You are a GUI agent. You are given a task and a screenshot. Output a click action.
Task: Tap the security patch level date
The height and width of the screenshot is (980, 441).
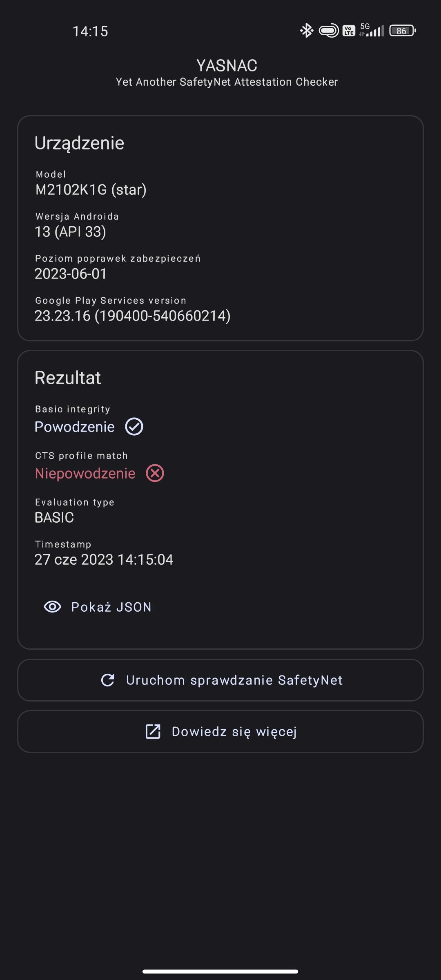coord(71,274)
